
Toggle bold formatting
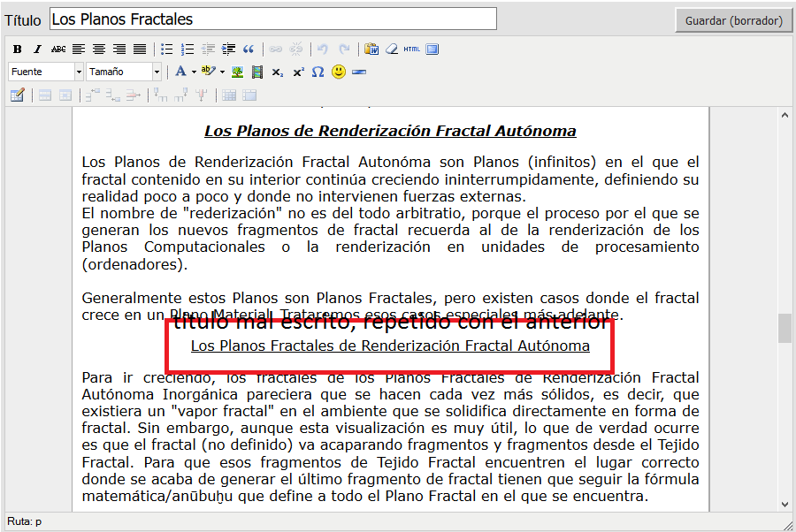18,49
